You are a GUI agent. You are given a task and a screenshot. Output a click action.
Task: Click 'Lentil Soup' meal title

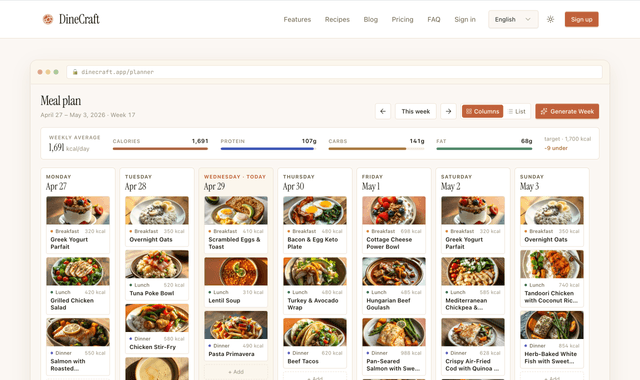tap(224, 300)
